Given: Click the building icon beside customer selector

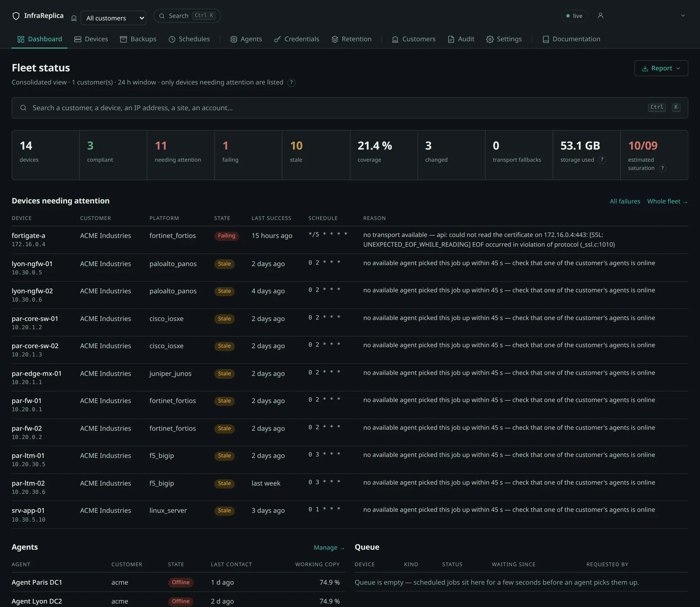Looking at the screenshot, I should click(74, 18).
